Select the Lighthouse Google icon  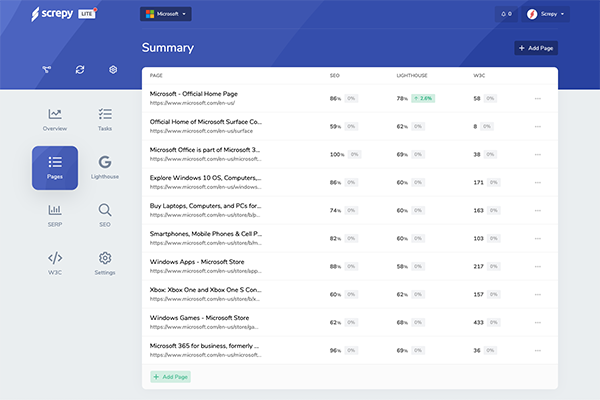click(105, 166)
